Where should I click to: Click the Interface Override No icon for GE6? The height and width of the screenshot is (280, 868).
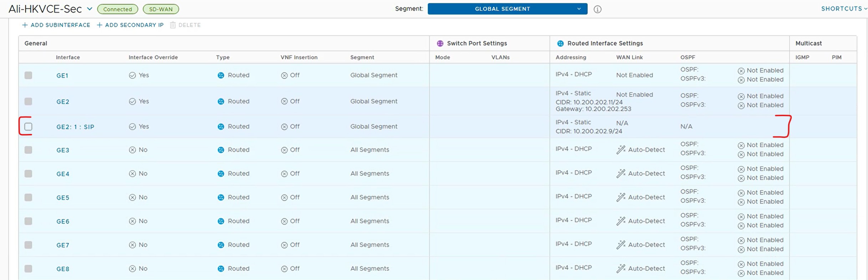(132, 221)
